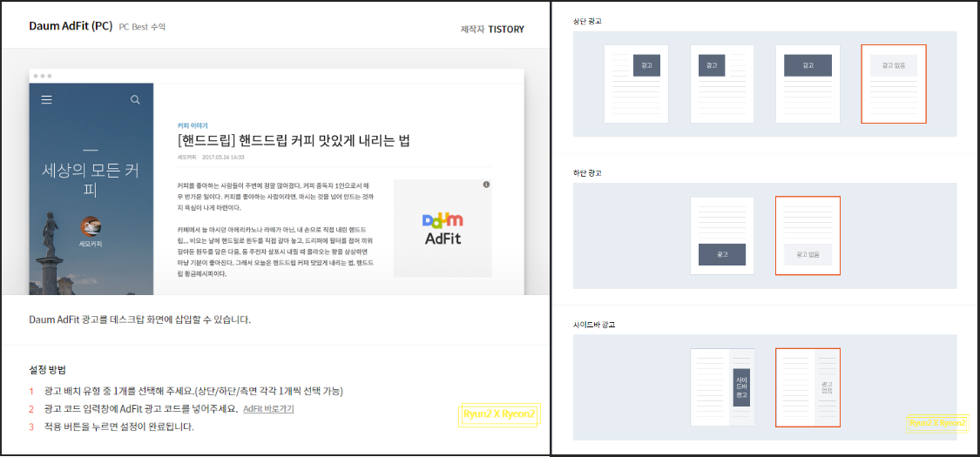This screenshot has height=457, width=980.
Task: Select bottom ad layout with 광고 block
Action: [x=722, y=236]
